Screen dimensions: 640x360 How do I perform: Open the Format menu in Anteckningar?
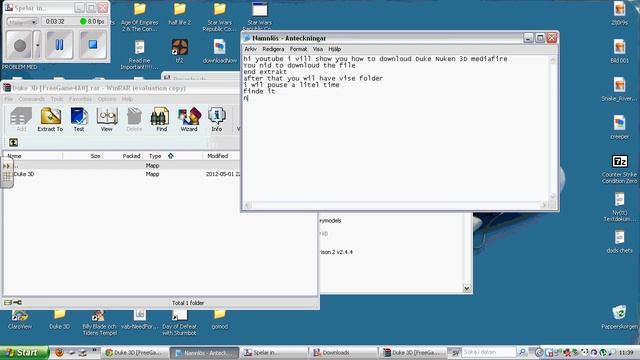click(298, 49)
